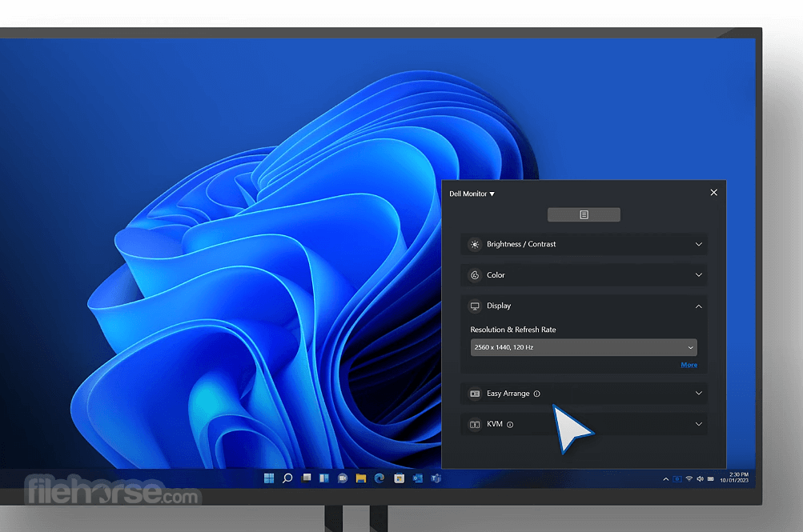
Task: Launch Microsoft Edge from taskbar
Action: 379,478
